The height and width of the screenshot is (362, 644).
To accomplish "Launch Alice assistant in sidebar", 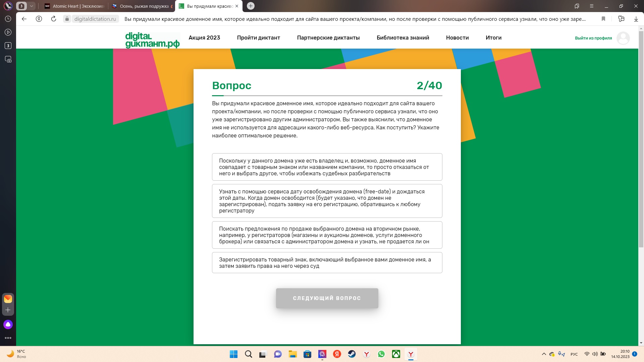I will click(8, 324).
